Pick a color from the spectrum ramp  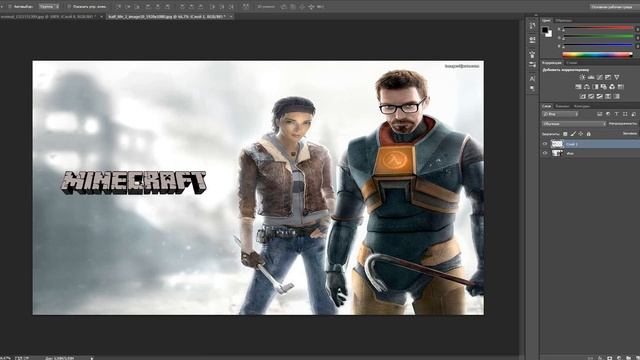click(x=598, y=54)
